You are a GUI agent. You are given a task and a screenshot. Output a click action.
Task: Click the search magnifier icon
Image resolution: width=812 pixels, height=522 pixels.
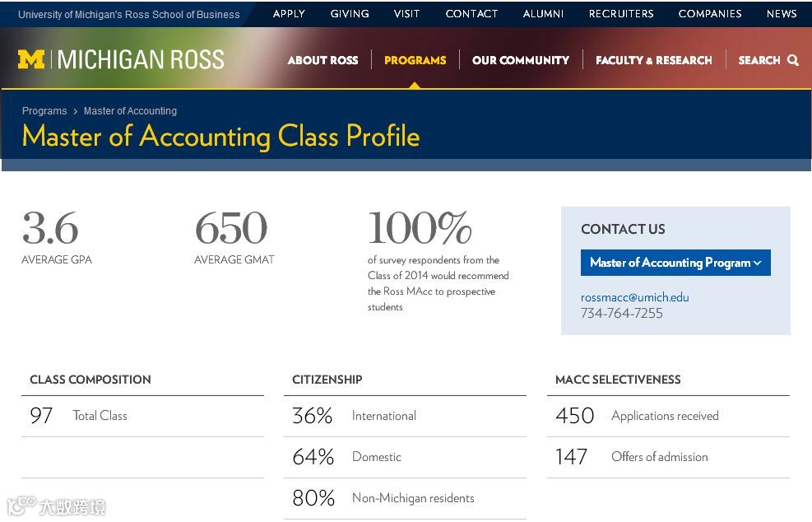(793, 60)
